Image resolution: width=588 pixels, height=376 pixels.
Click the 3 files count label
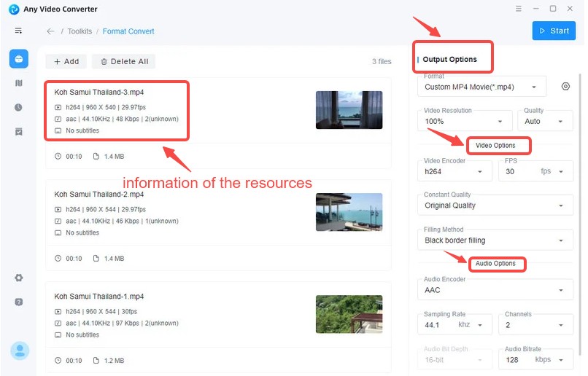pos(382,61)
